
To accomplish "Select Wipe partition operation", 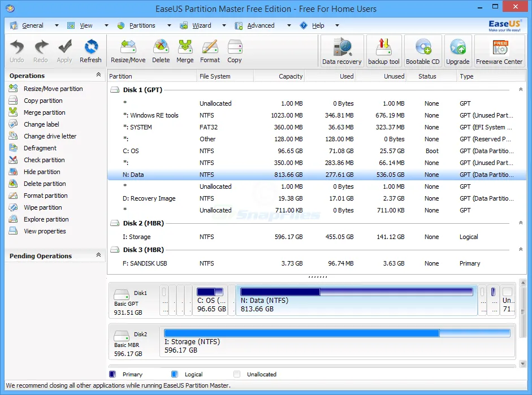I will click(x=43, y=207).
